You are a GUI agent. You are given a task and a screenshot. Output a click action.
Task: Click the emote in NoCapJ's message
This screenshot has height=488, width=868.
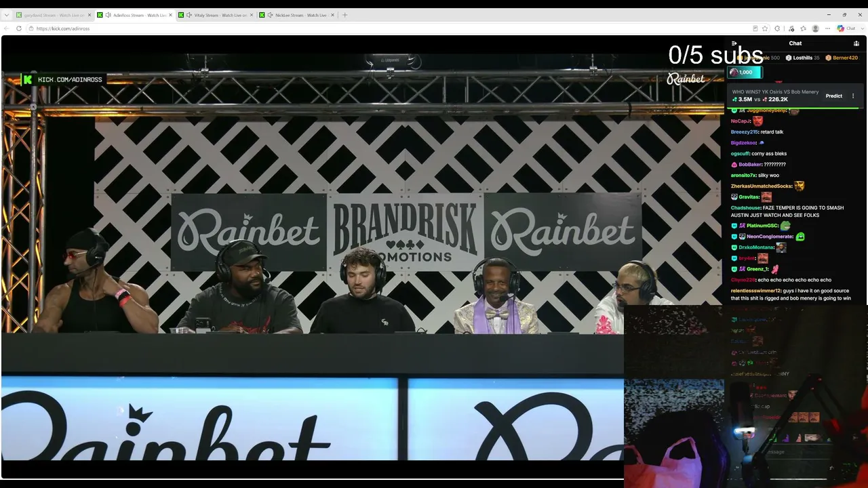click(x=757, y=121)
